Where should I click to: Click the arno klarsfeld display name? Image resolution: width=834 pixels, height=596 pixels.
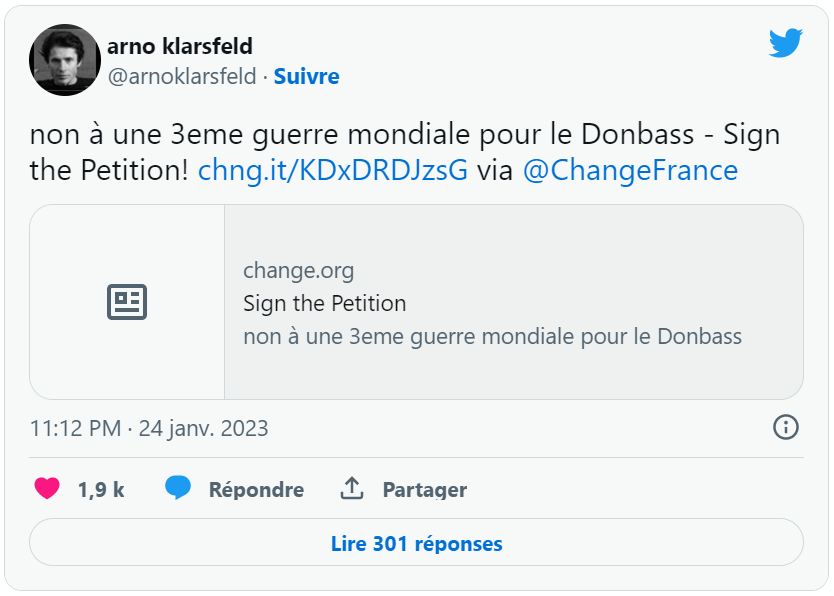(180, 46)
